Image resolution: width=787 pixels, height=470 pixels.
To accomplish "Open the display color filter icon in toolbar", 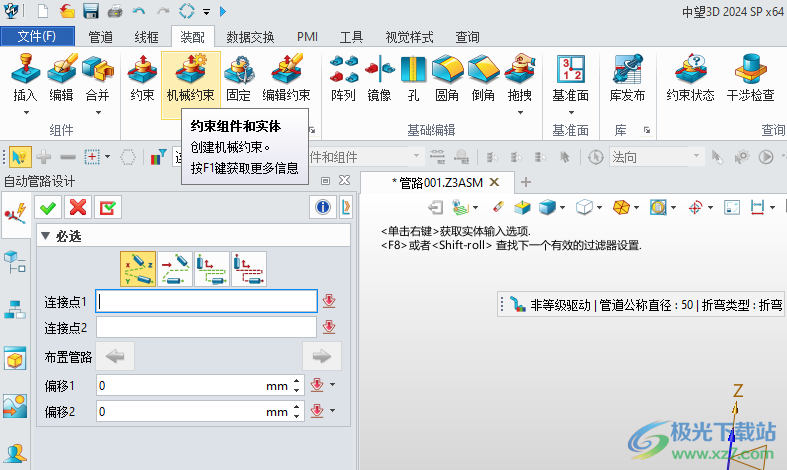I will pyautogui.click(x=159, y=157).
